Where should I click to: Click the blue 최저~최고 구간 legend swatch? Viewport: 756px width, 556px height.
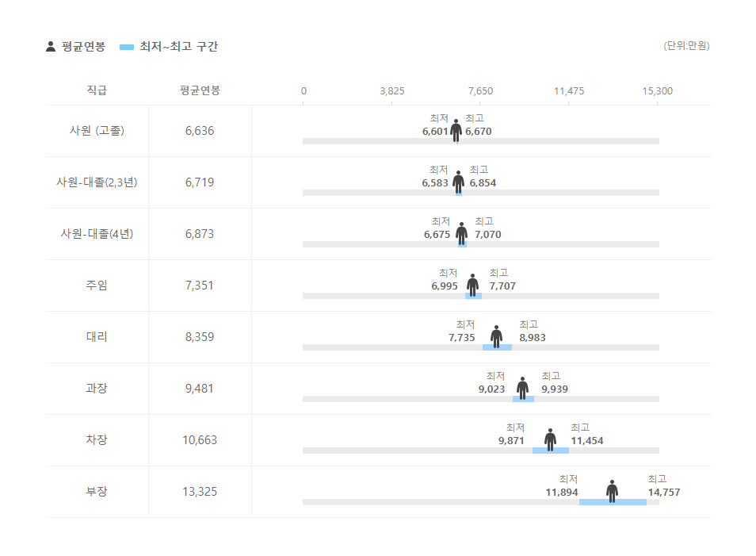pyautogui.click(x=127, y=48)
